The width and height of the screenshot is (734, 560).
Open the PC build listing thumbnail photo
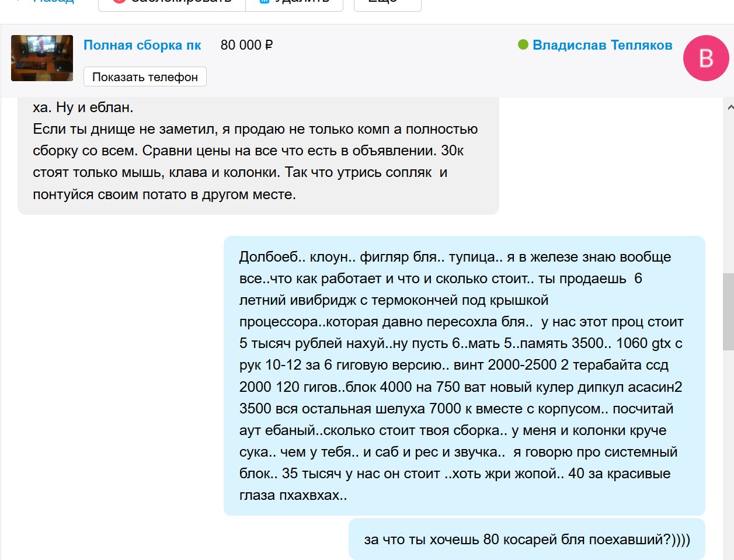click(42, 58)
